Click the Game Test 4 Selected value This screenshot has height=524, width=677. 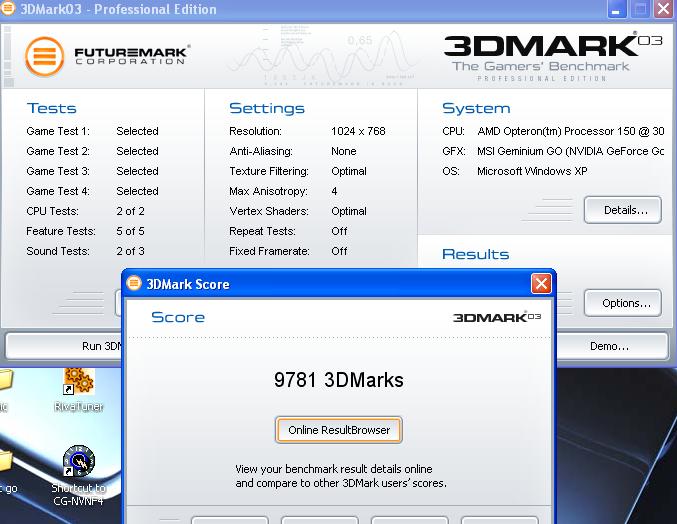(x=137, y=191)
